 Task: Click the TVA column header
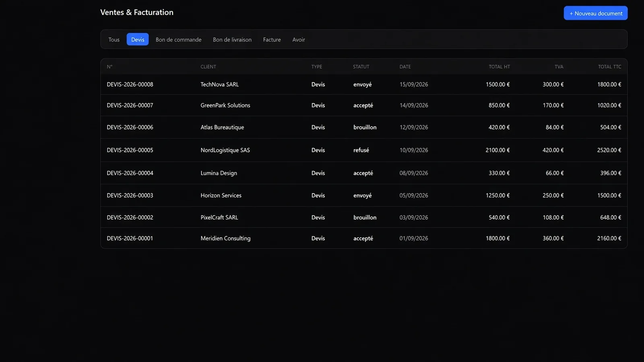coord(559,67)
